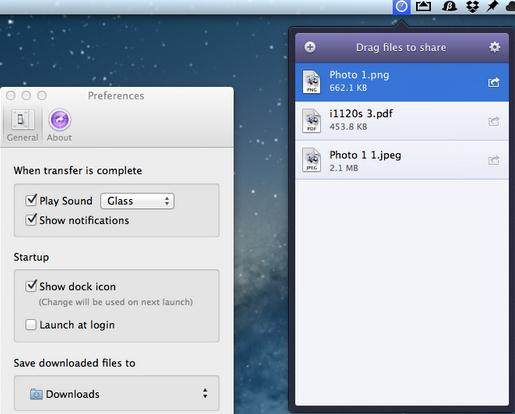
Task: Select the Photo 1 1.jpeg file row
Action: 402,160
